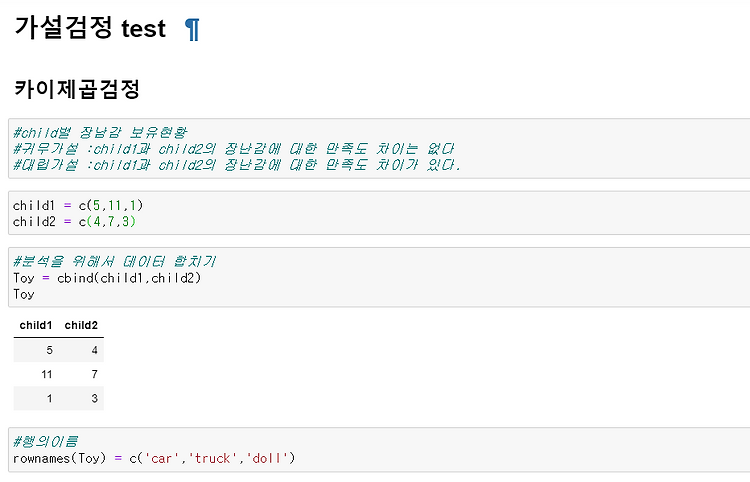Click the pilcrow anchor link icon
Image resolution: width=750 pixels, height=482 pixels.
pyautogui.click(x=192, y=30)
